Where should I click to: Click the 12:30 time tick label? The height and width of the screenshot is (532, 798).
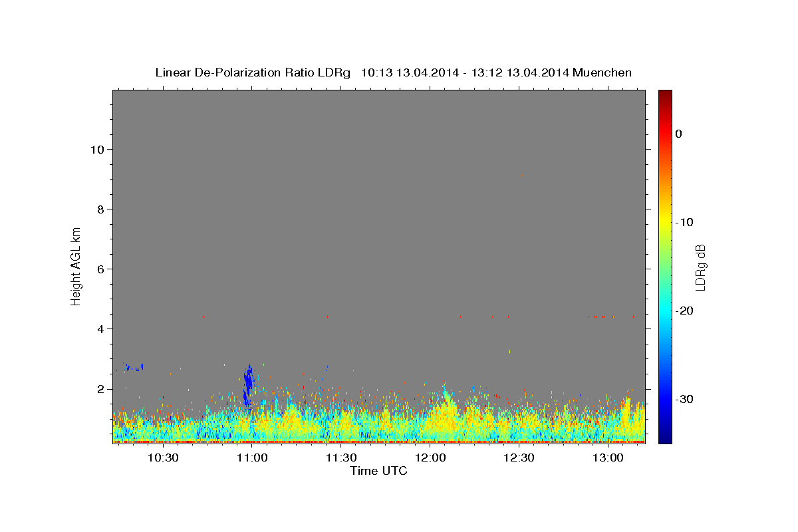519,458
